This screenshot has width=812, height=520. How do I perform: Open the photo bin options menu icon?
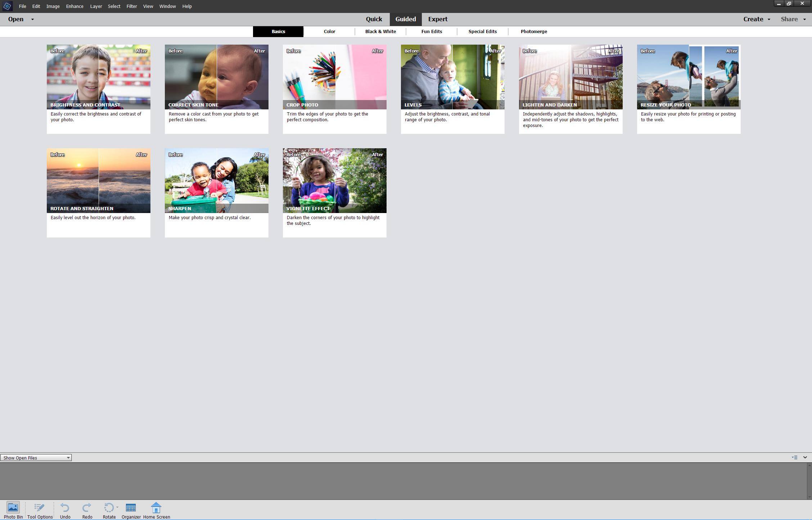point(795,457)
